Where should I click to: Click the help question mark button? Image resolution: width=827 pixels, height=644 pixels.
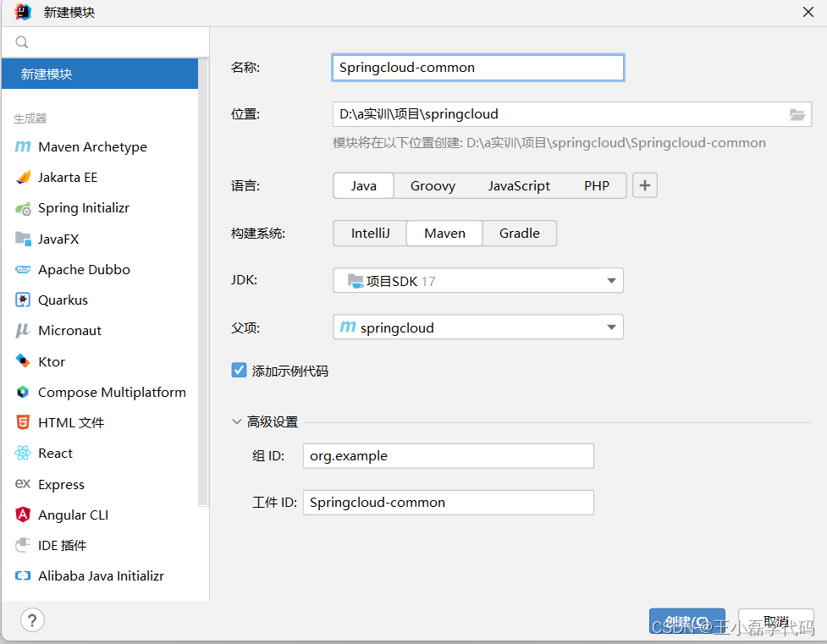coord(32,619)
